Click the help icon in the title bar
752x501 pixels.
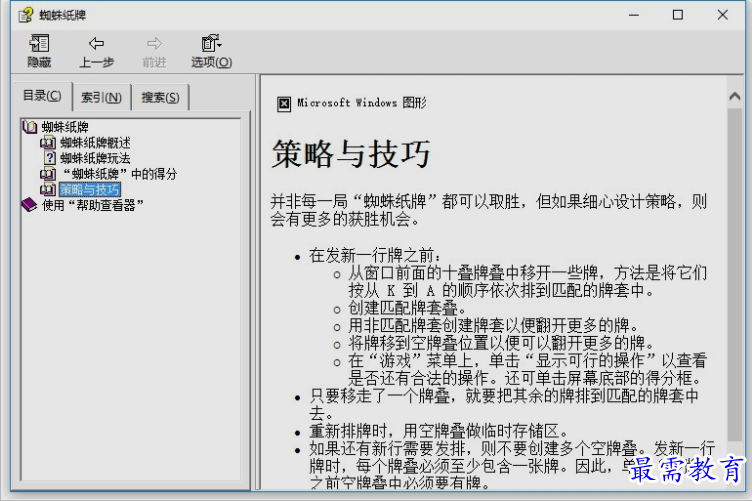pos(26,15)
